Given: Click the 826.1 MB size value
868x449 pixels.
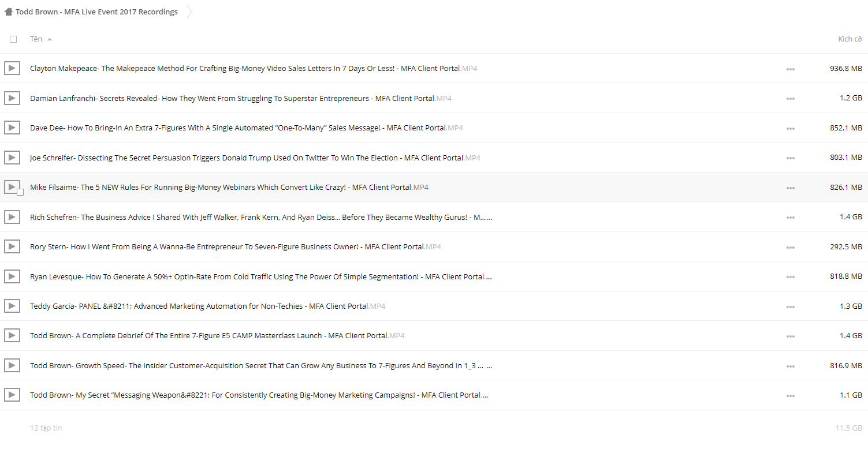Looking at the screenshot, I should pos(846,188).
